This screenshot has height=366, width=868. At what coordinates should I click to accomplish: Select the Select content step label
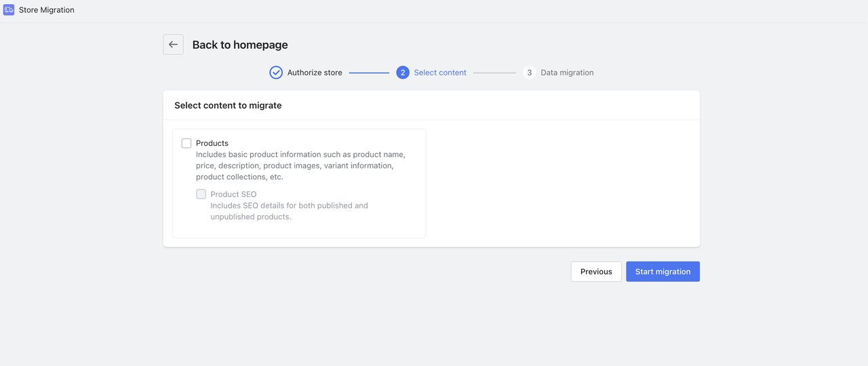440,73
